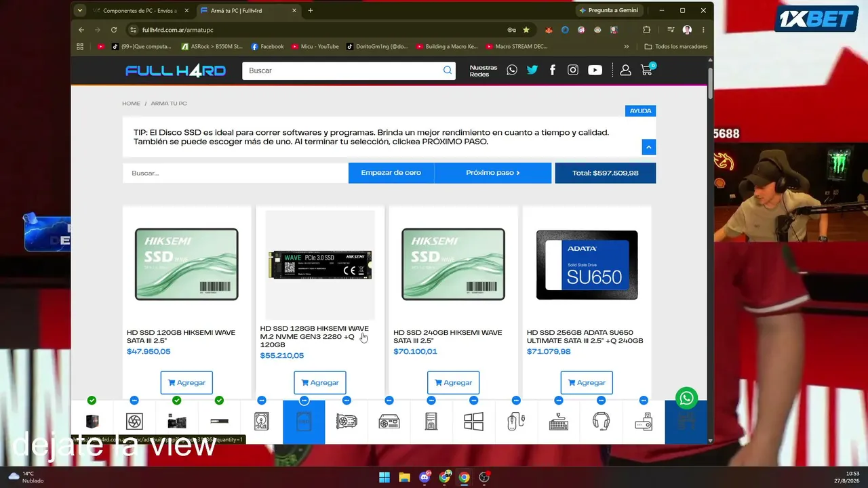Select the power supply step icon

pyautogui.click(x=389, y=422)
